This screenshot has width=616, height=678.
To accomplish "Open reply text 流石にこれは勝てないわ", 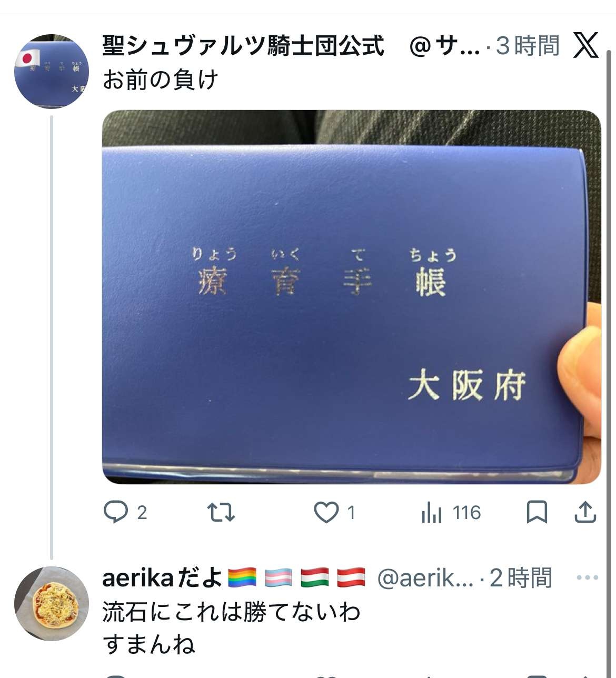I will tap(232, 612).
